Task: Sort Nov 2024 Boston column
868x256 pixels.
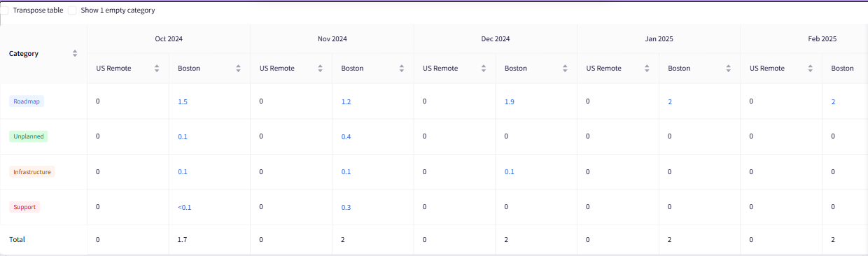Action: click(402, 69)
